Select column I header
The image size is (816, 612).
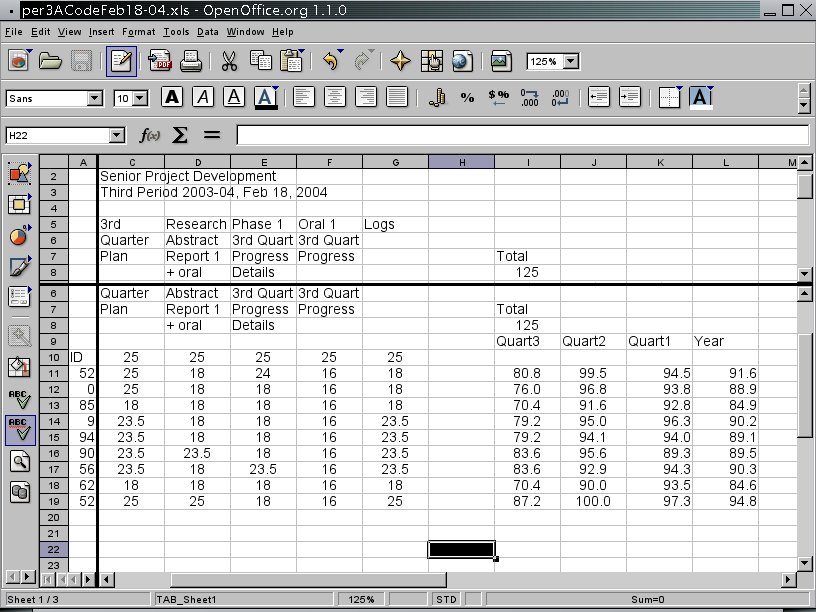[x=528, y=162]
